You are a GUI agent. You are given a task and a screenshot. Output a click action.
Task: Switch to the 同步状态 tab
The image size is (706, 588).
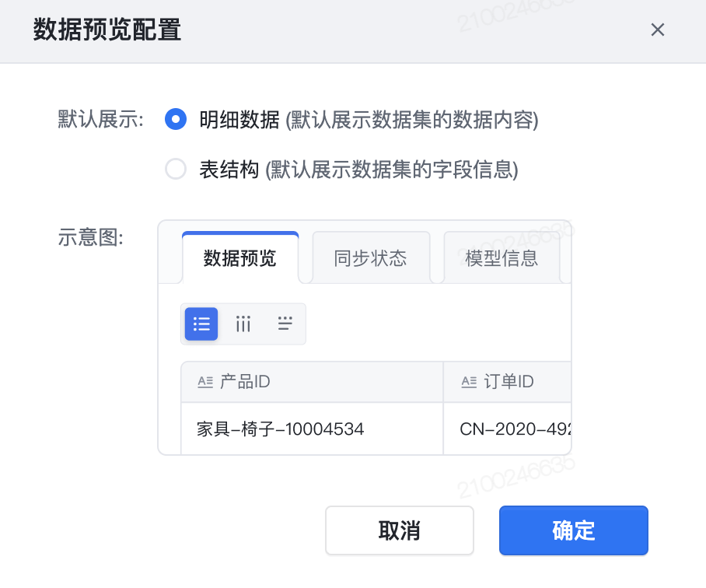point(370,258)
